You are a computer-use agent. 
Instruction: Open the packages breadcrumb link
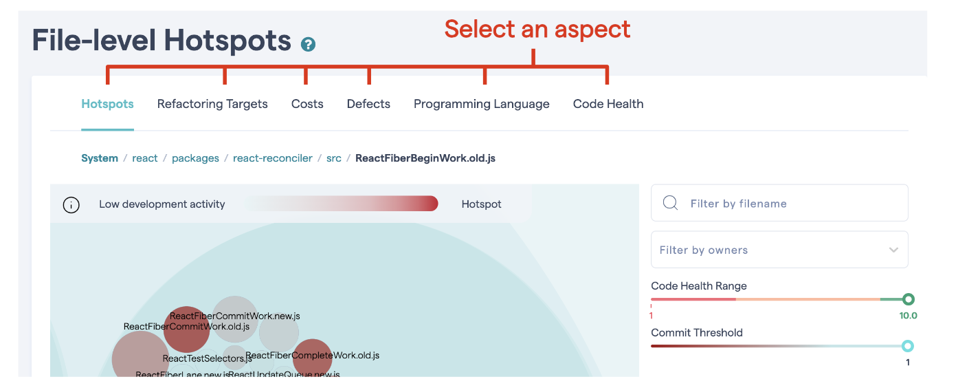point(195,158)
